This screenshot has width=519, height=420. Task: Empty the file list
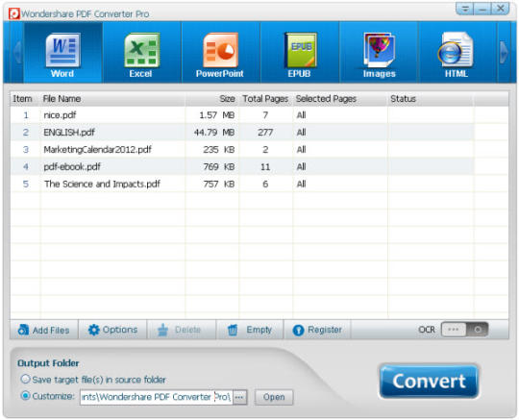pos(250,330)
